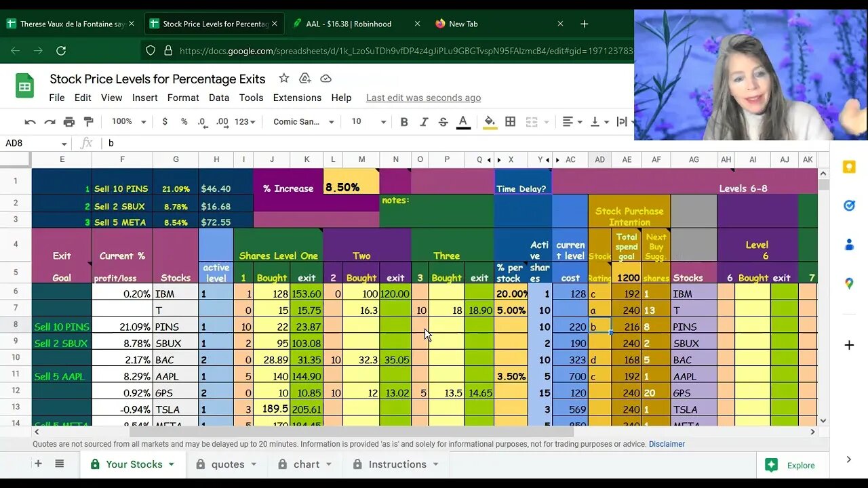Open the borders menu

[511, 122]
